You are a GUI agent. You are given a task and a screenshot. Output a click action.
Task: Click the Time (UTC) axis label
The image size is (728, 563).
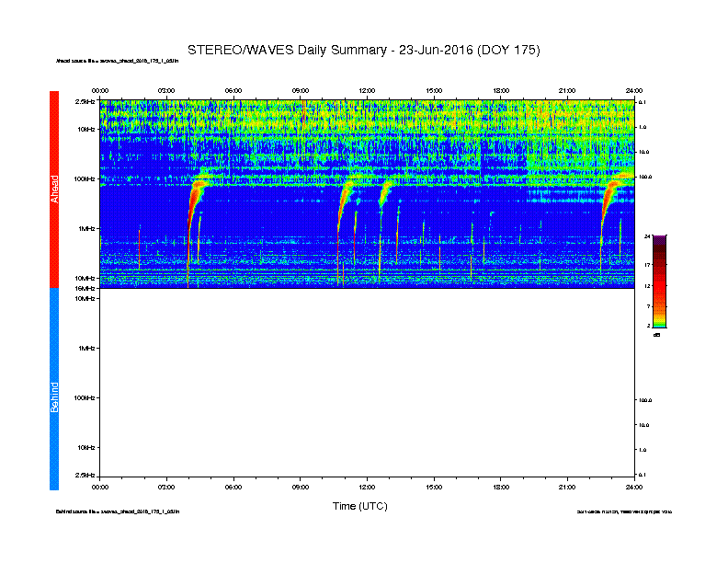(359, 506)
